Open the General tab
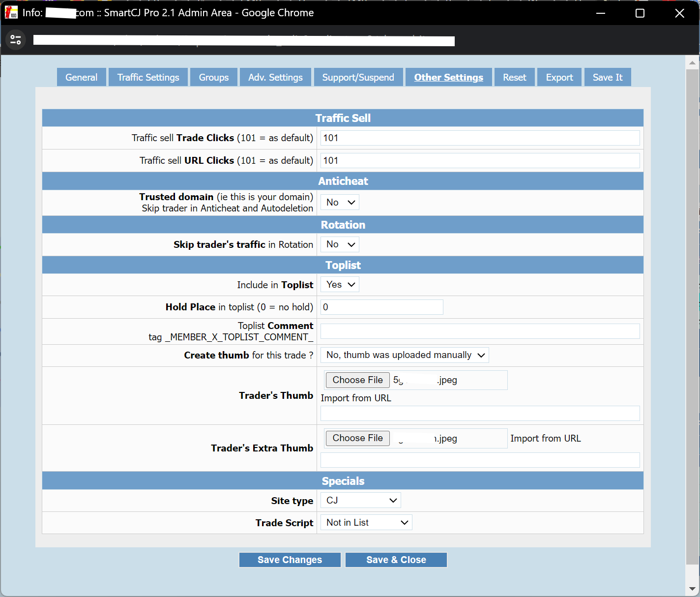 (82, 77)
